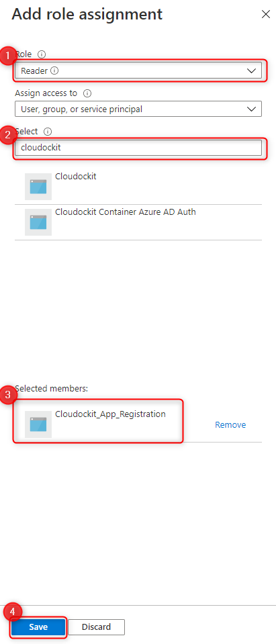Click Cloudockit Container Azure AD Auth app icon
The image size is (276, 644).
point(38,222)
